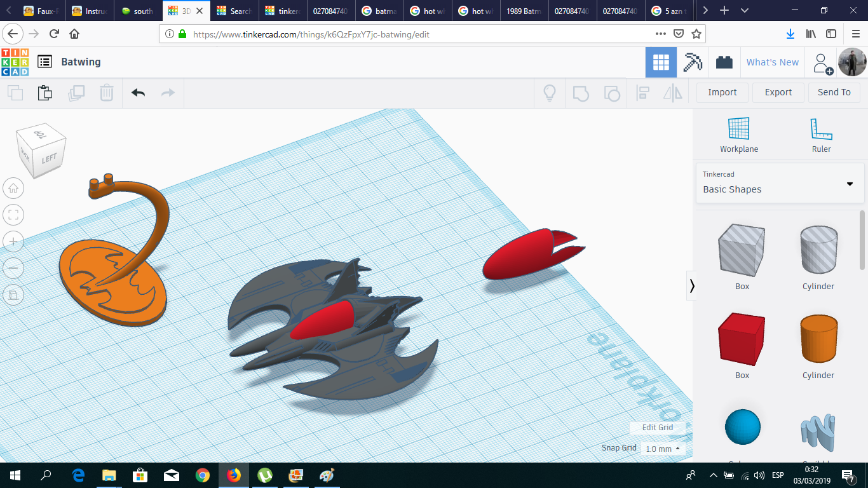This screenshot has width=868, height=488.
Task: Select the Workplane tool
Action: point(739,135)
